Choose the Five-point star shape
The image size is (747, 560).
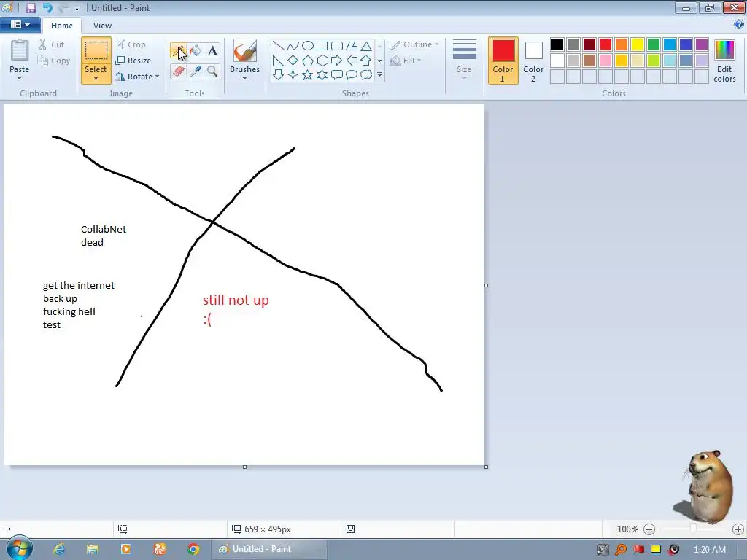308,75
